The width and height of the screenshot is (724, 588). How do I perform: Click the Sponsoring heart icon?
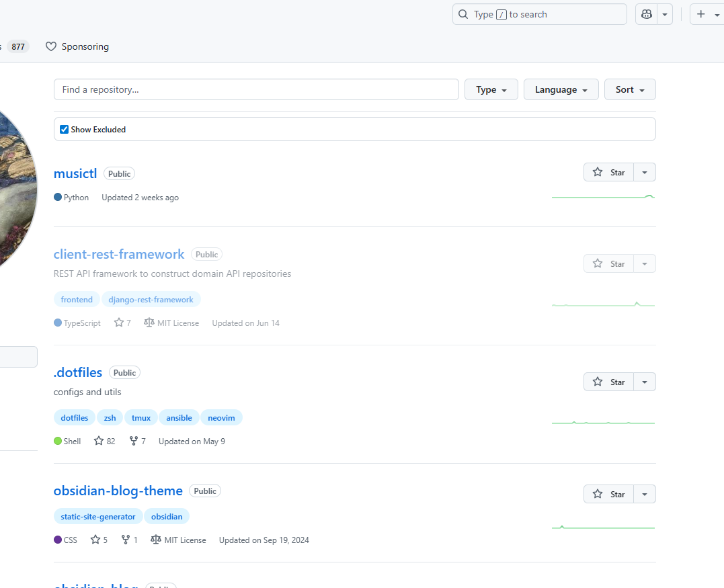51,46
